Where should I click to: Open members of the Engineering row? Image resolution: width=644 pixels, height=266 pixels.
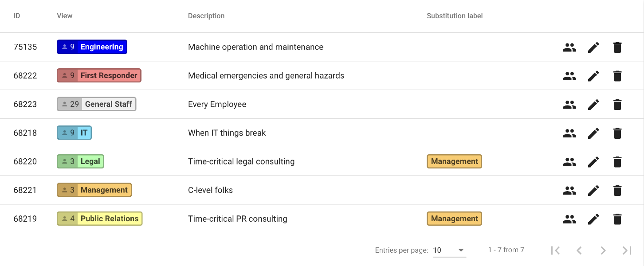(569, 47)
